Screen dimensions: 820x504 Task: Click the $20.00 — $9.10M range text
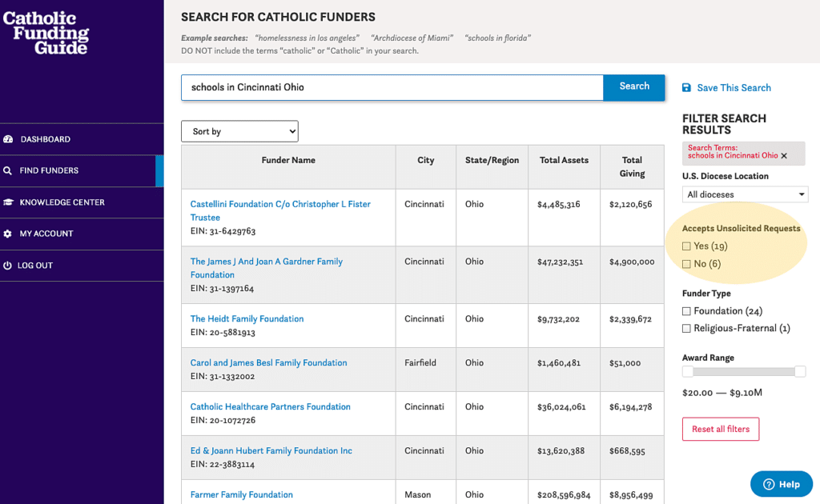(722, 393)
